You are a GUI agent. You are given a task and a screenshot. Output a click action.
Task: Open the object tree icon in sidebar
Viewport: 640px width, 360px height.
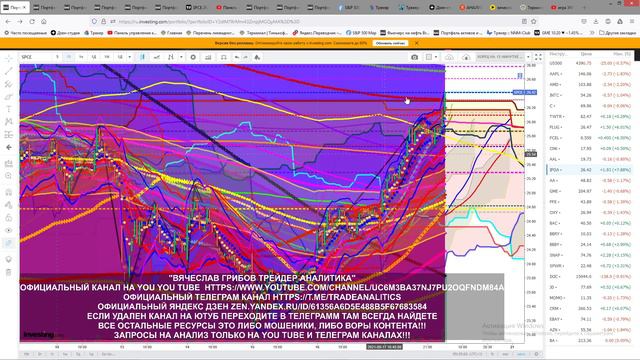pos(9,243)
